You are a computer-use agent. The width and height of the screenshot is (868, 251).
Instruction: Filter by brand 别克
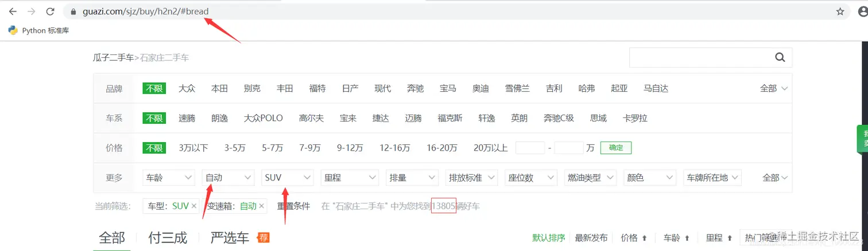coord(252,88)
